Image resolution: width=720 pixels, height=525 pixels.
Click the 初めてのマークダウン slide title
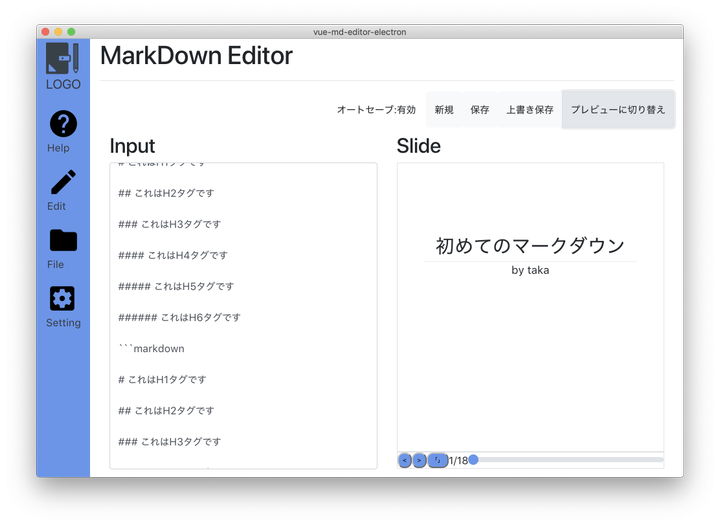530,246
